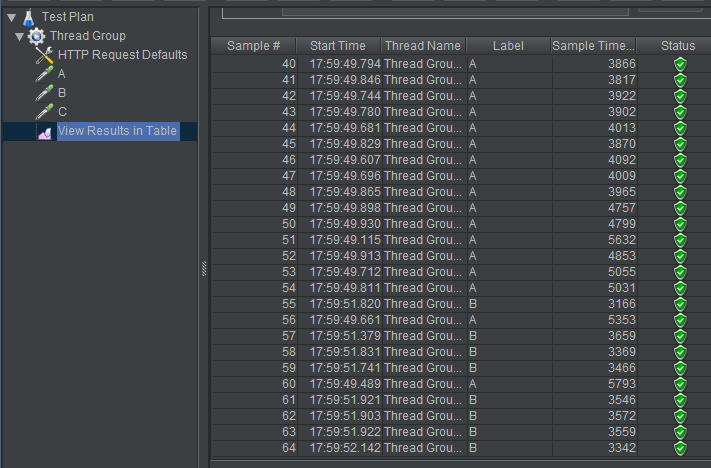Click the success status icon for sample 53
This screenshot has width=711, height=468.
click(x=680, y=272)
